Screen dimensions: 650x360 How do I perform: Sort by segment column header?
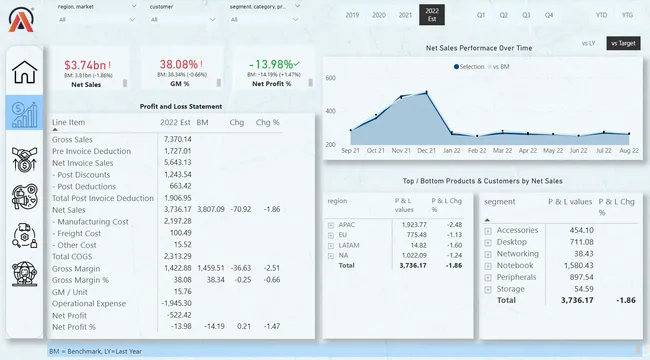(500, 202)
